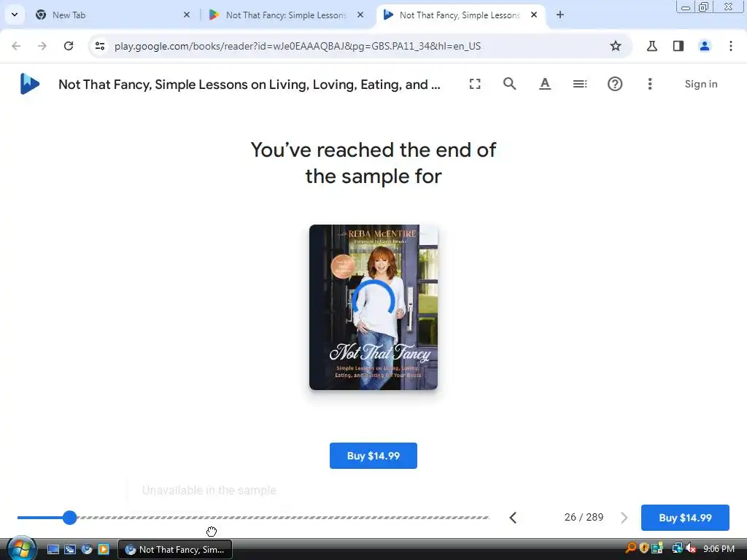Click the center Buy $14.99 button
The height and width of the screenshot is (560, 747).
(373, 456)
